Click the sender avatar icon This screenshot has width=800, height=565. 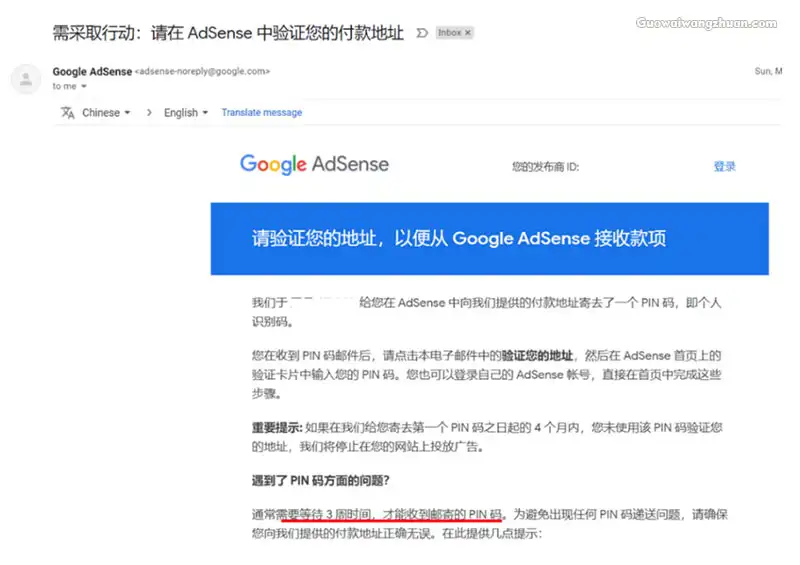26,79
